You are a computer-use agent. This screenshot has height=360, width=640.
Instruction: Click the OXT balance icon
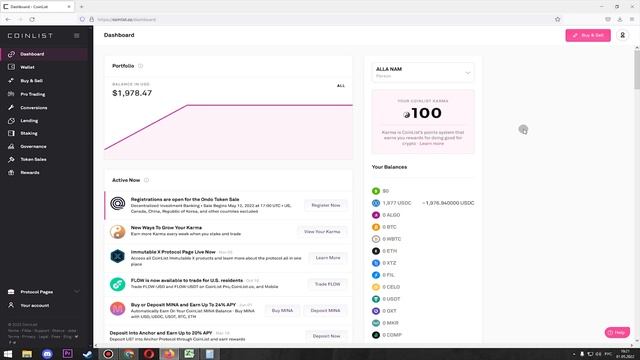[376, 311]
